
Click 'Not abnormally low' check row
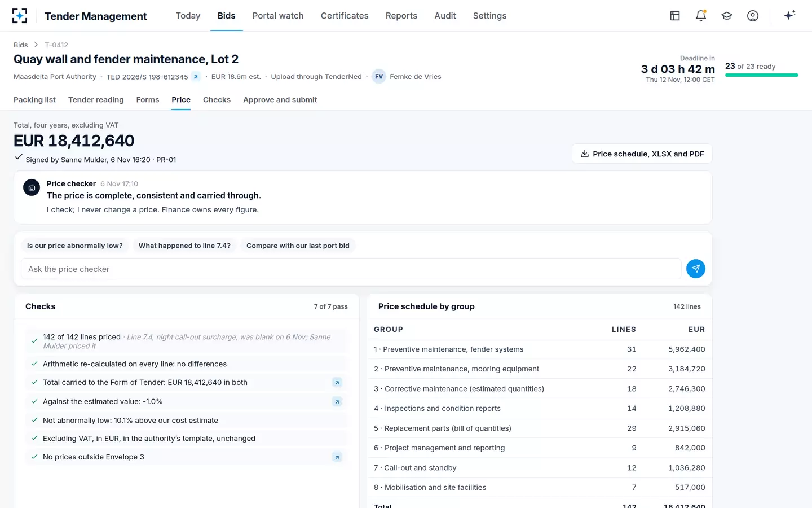click(x=186, y=421)
